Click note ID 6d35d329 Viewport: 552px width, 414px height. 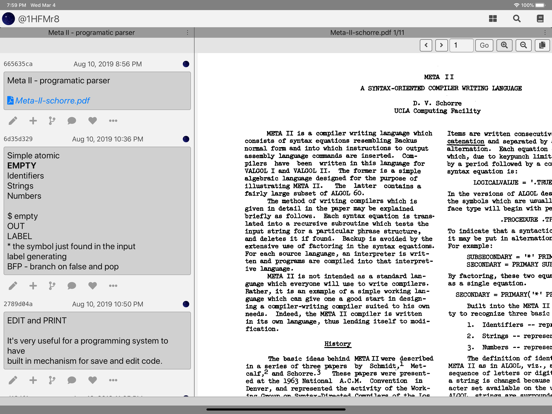pyautogui.click(x=18, y=139)
